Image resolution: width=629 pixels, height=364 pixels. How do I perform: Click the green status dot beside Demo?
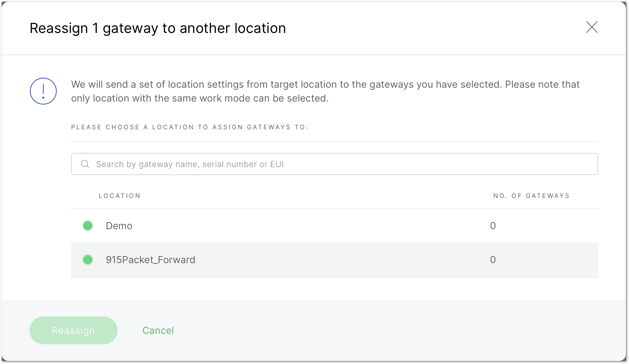pyautogui.click(x=88, y=226)
